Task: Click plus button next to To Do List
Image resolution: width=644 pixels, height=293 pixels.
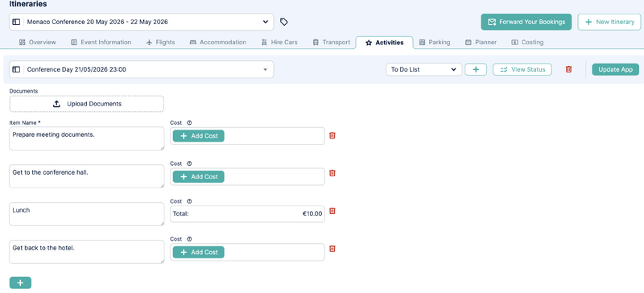Action: pyautogui.click(x=476, y=69)
